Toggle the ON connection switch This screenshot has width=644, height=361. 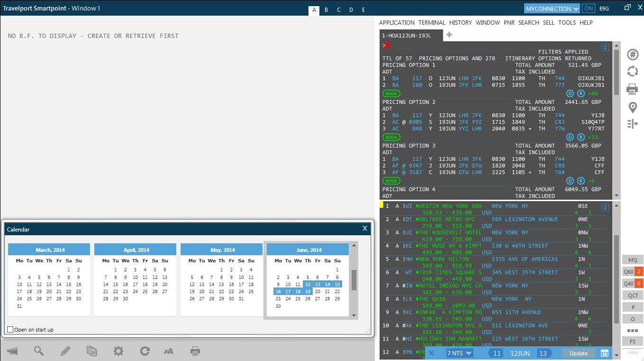[x=588, y=9]
